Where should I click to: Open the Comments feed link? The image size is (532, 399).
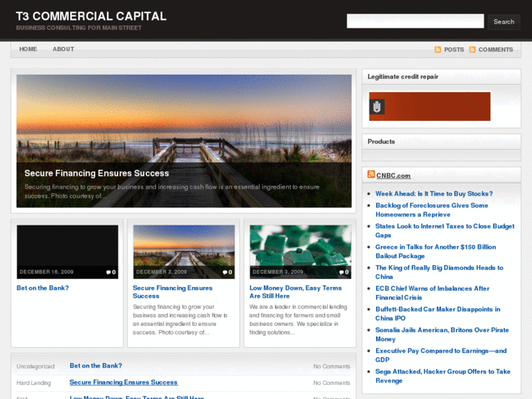495,50
